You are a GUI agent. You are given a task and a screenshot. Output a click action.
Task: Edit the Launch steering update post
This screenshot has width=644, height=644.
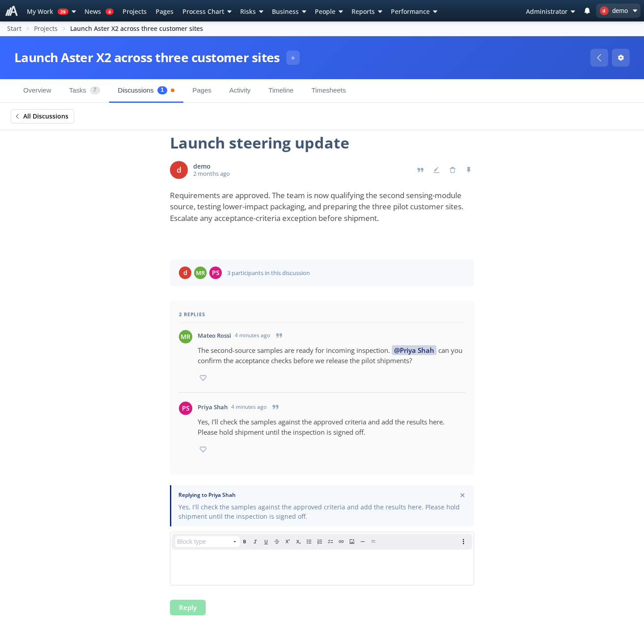pos(436,170)
